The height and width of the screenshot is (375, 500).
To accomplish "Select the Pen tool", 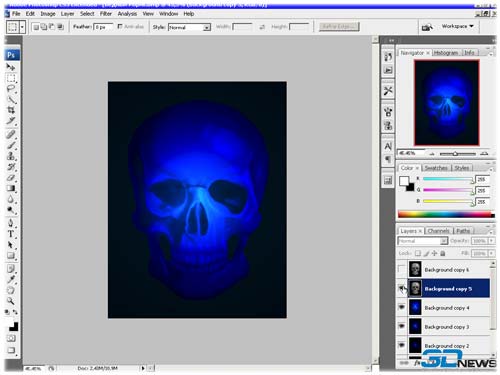I will click(11, 223).
